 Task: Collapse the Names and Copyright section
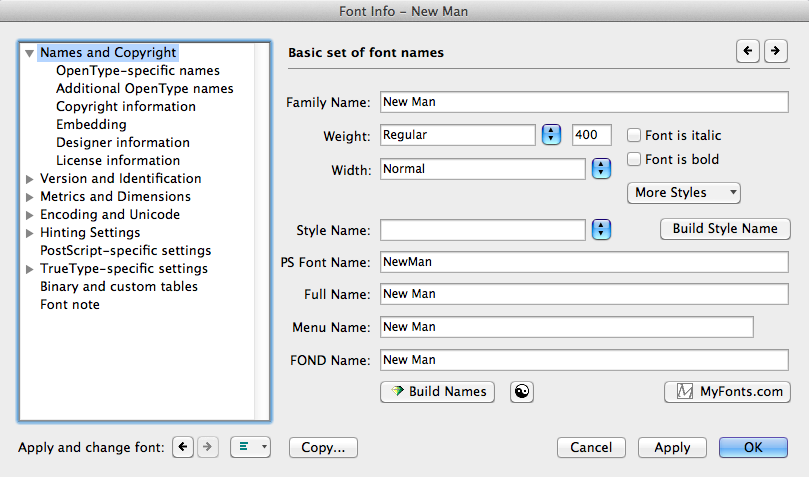pos(30,53)
